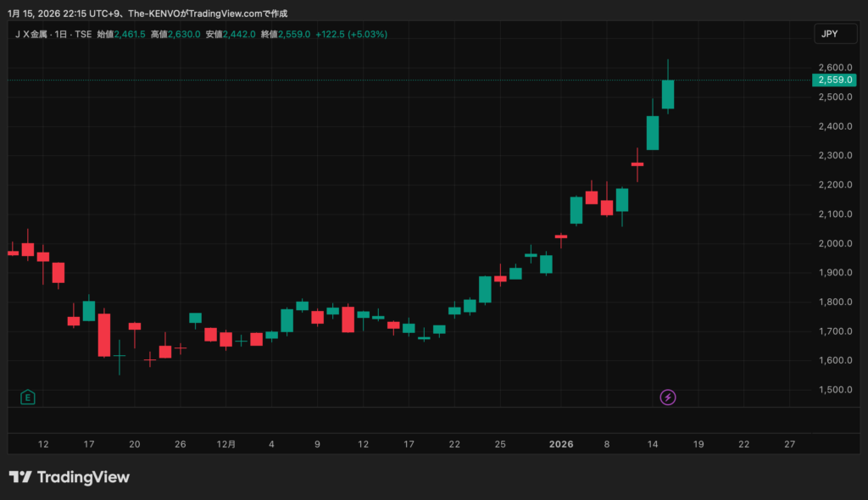Click the 高値 2,630.0 high value
868x500 pixels.
(186, 34)
